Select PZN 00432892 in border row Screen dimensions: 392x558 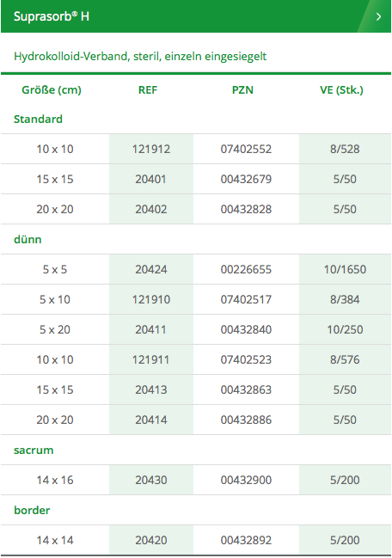click(246, 540)
